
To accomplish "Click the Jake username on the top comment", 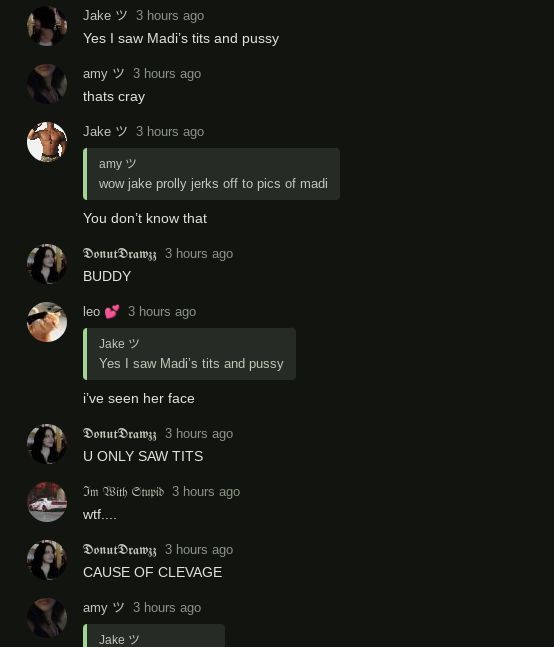I will [105, 16].
